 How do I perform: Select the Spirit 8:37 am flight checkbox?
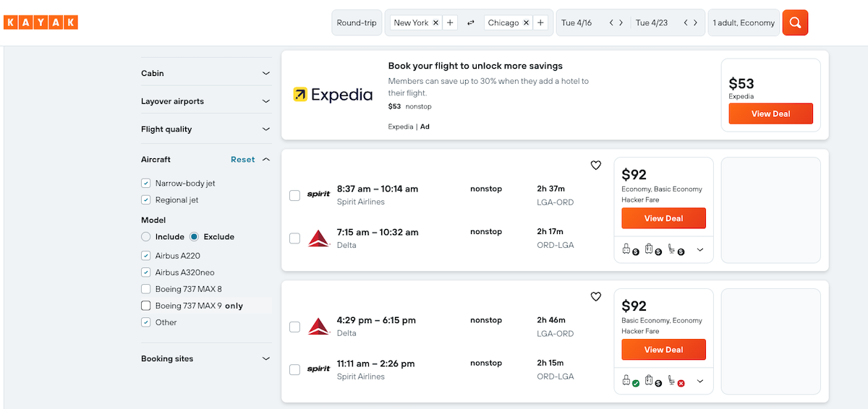tap(295, 195)
